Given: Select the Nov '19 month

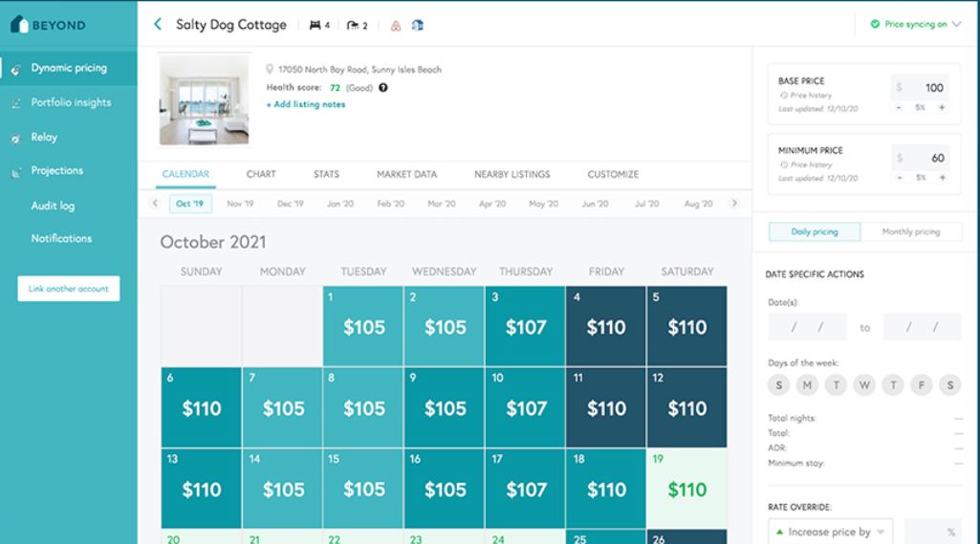Looking at the screenshot, I should (240, 204).
